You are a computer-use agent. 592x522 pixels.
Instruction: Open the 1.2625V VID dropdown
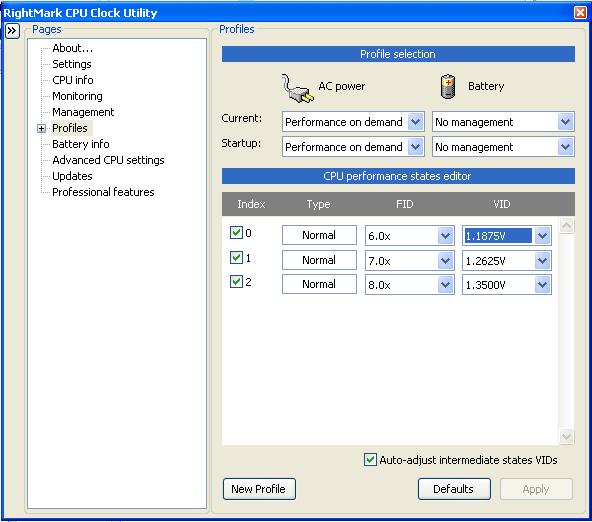543,260
